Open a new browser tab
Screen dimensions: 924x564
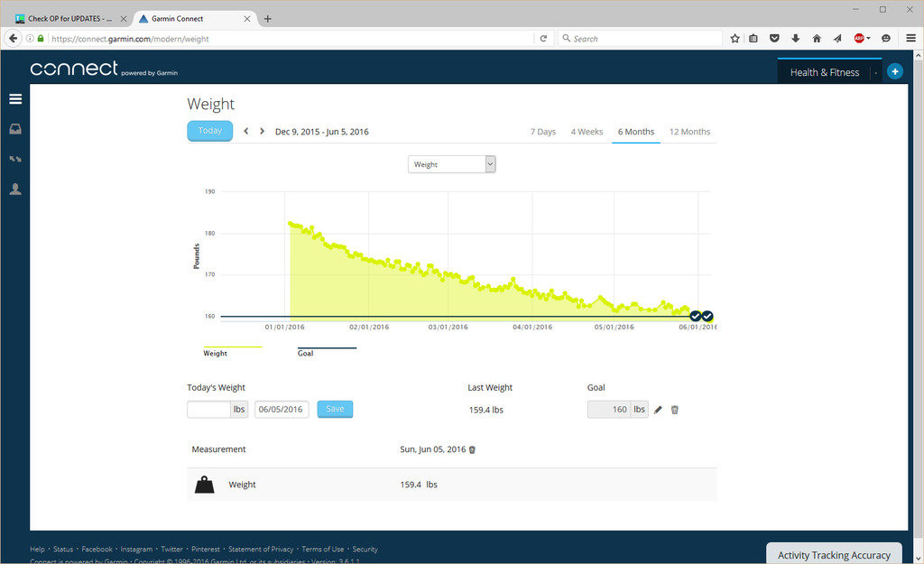click(x=267, y=19)
